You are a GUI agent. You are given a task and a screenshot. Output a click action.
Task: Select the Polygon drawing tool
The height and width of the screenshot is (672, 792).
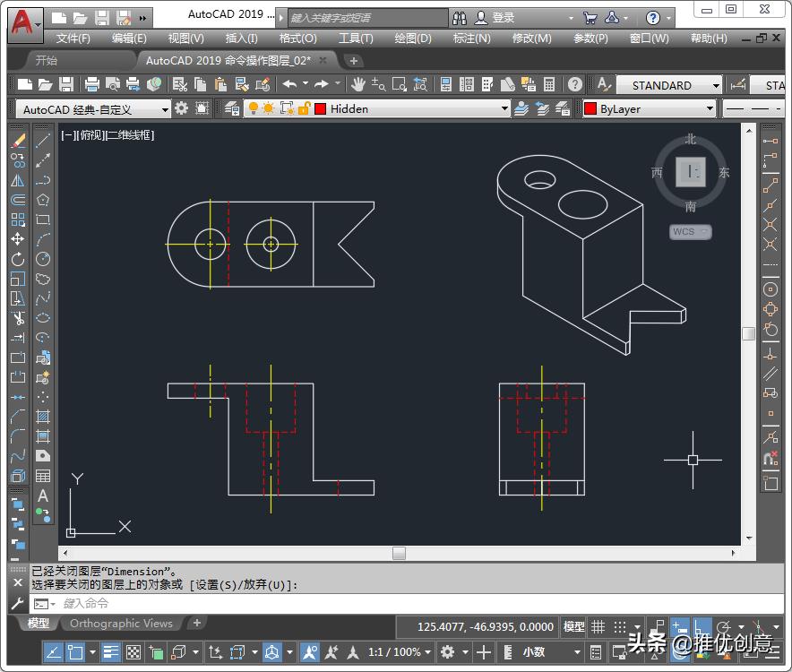(43, 198)
